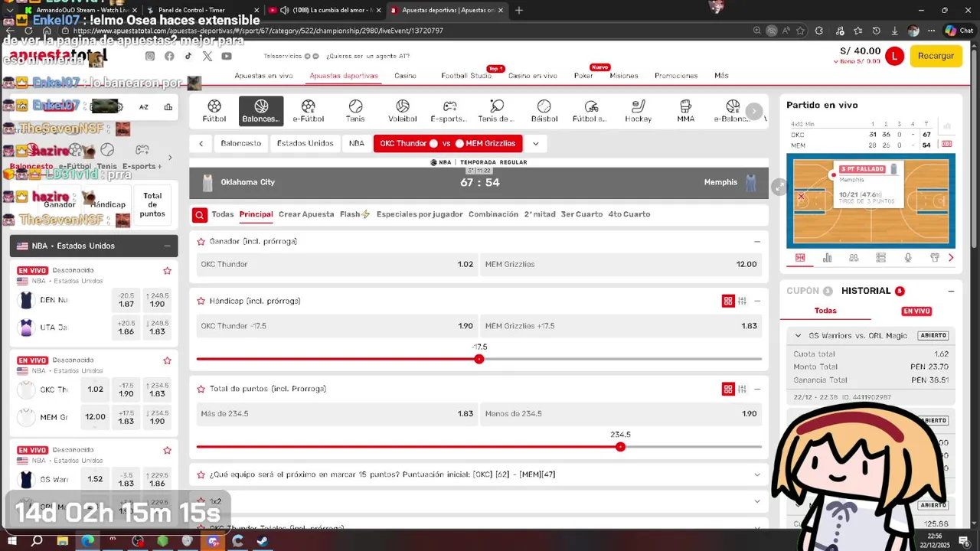Viewport: 980px width, 551px height.
Task: Select Más de 234.5 at 1.83
Action: click(x=337, y=414)
